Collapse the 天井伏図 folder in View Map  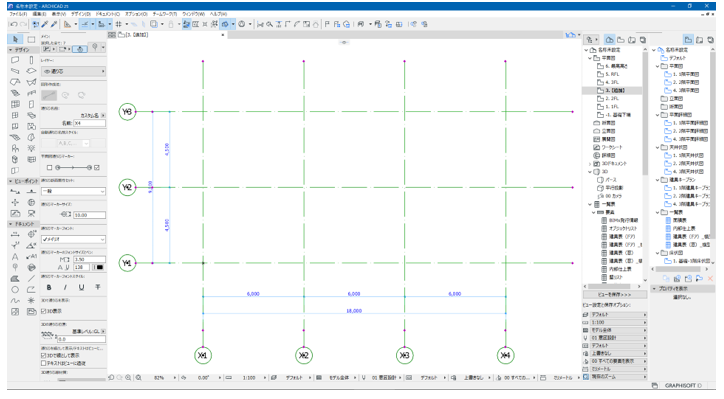click(658, 147)
